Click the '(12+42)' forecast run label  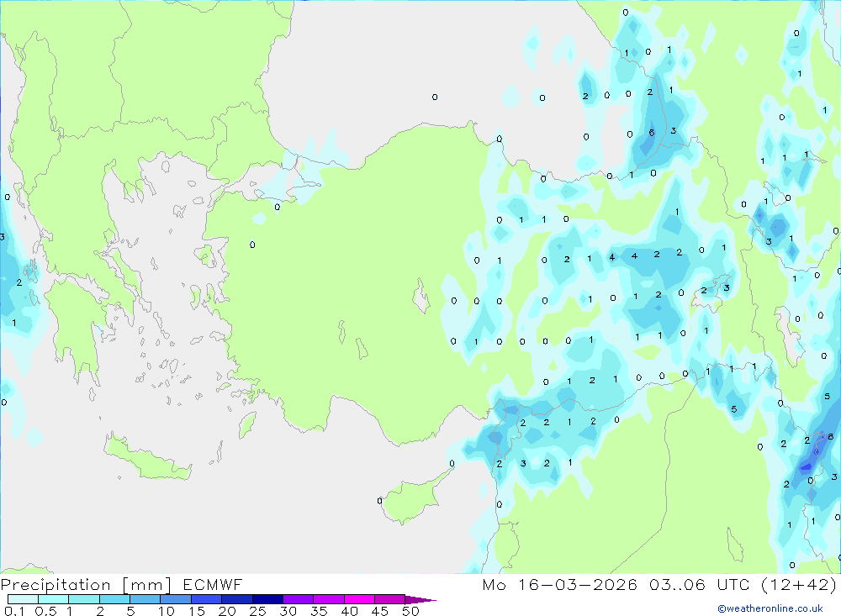click(799, 584)
